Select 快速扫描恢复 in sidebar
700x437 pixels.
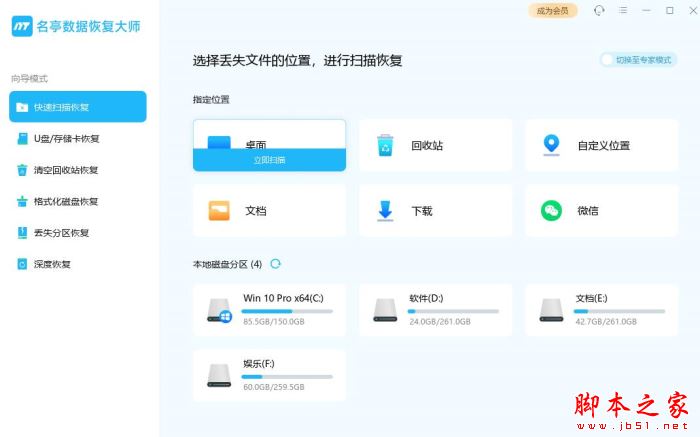tap(78, 107)
